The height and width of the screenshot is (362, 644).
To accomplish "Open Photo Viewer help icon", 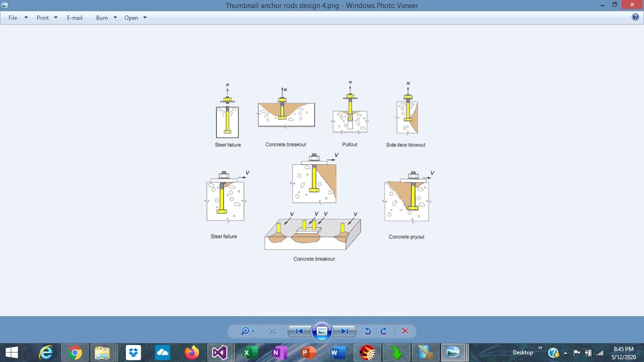I will coord(635,17).
